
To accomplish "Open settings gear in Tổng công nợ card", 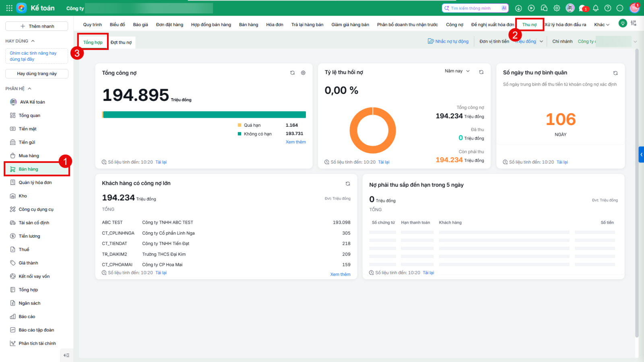I will [303, 73].
